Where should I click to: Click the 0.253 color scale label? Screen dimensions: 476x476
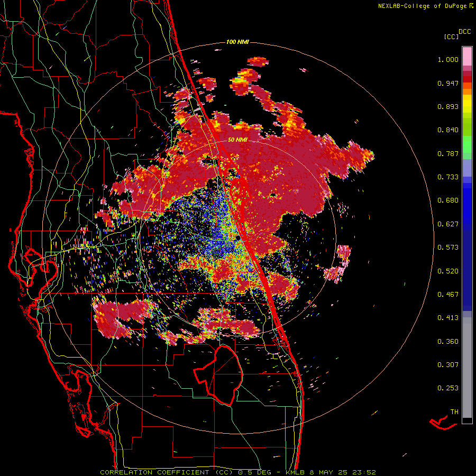click(x=448, y=388)
